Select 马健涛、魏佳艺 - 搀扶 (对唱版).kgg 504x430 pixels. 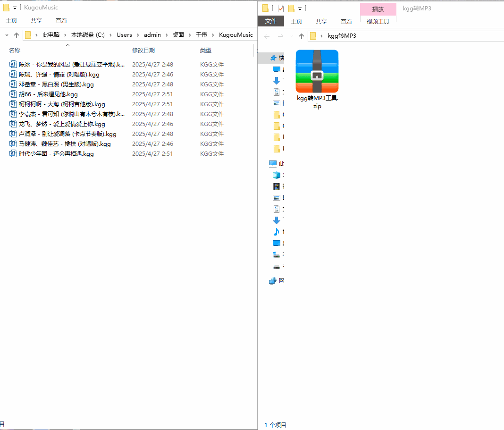(65, 144)
